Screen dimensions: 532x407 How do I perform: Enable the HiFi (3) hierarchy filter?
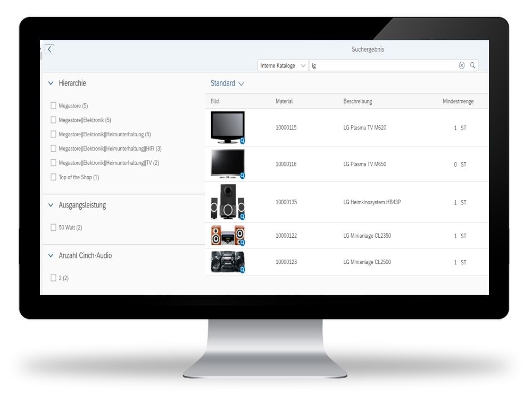click(53, 148)
